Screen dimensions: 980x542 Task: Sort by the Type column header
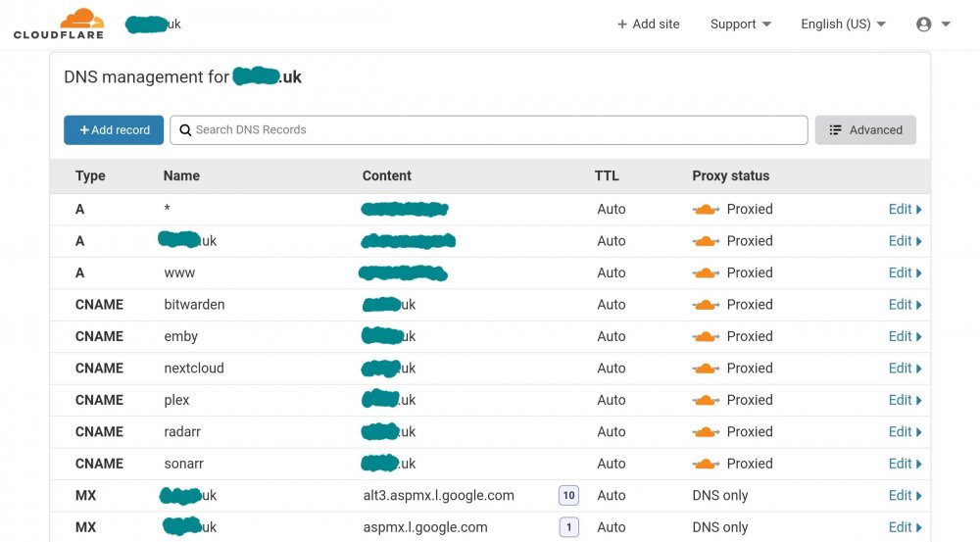coord(90,175)
